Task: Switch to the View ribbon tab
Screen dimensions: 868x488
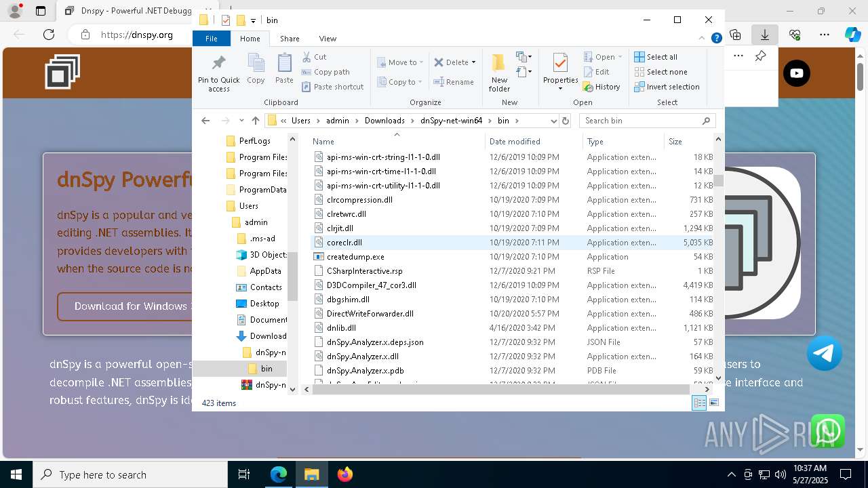Action: tap(328, 39)
